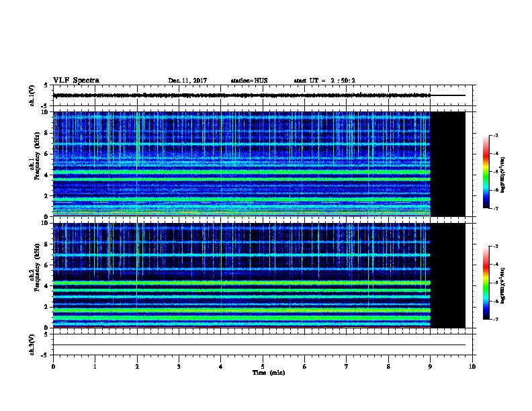Viewport: 532px width, 411px height.
Task: Click the ch.1 spectrogram image
Action: [x=242, y=164]
